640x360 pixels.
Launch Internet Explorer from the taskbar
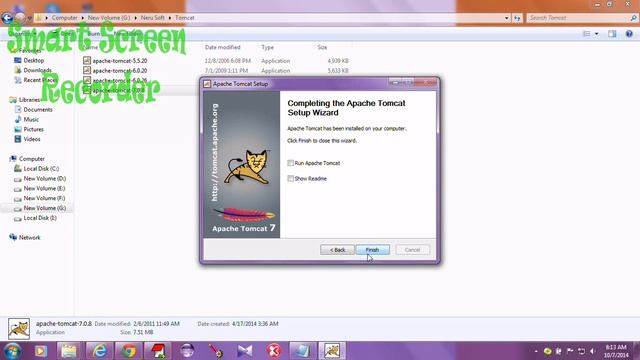(99, 351)
